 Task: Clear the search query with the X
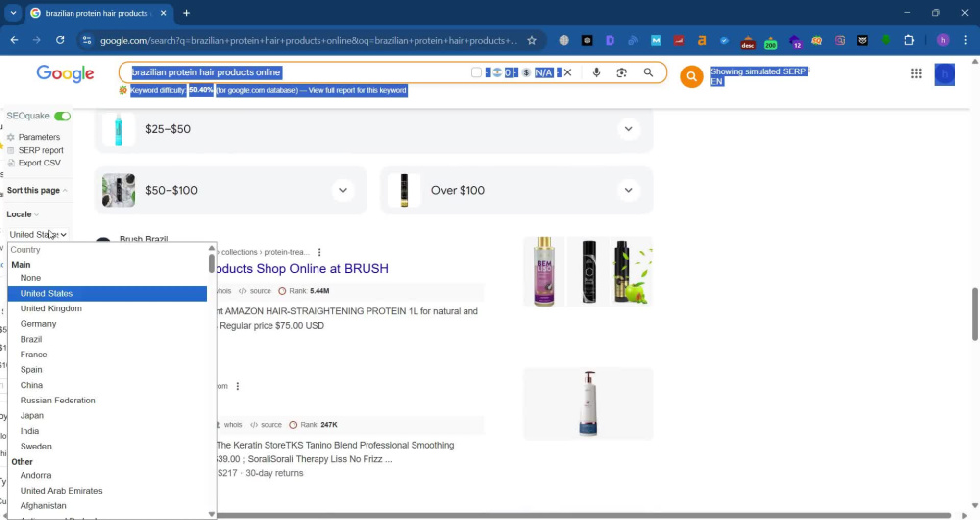[567, 72]
